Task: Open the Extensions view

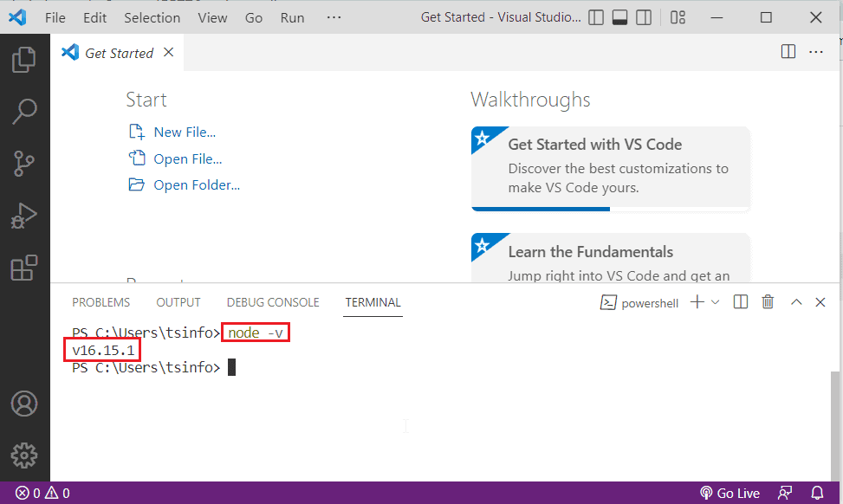Action: point(24,268)
